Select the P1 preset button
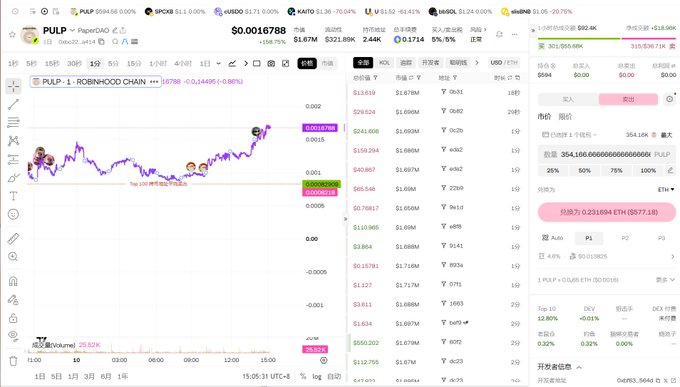 click(588, 238)
